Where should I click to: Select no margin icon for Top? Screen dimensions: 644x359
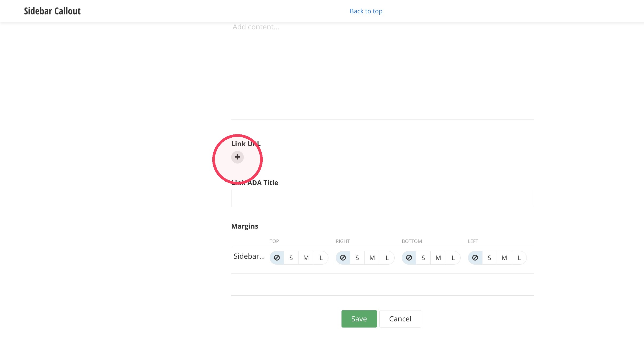click(277, 258)
